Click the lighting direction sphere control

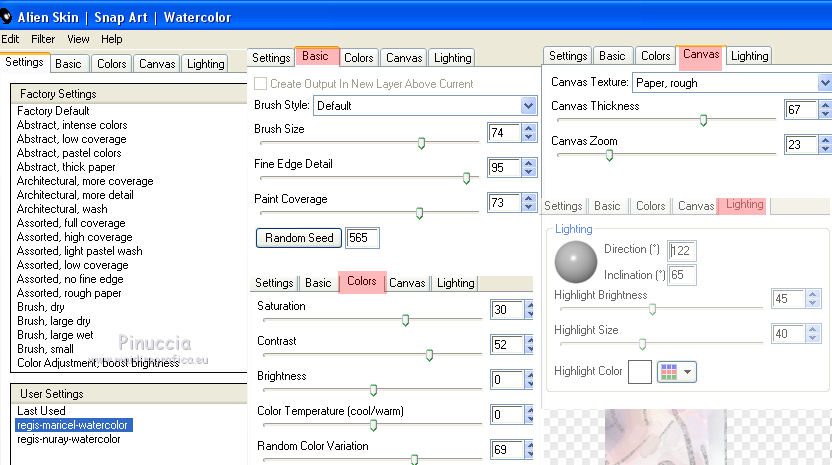[576, 262]
